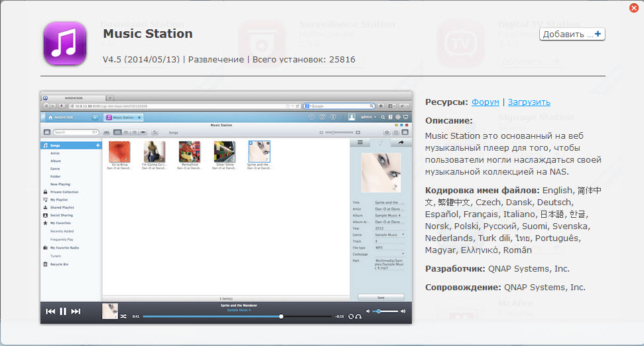This screenshot has width=644, height=346.
Task: Select Recently Added in preview sidebar
Action: point(62,231)
